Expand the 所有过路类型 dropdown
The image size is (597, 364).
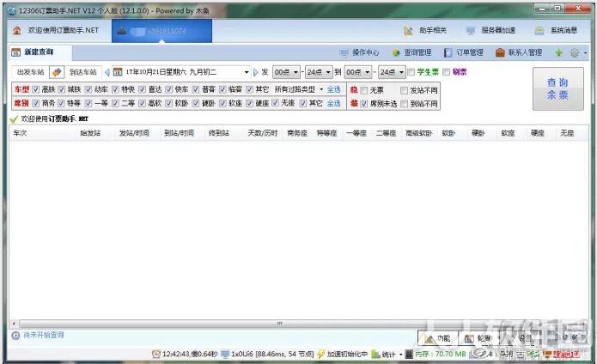click(321, 90)
